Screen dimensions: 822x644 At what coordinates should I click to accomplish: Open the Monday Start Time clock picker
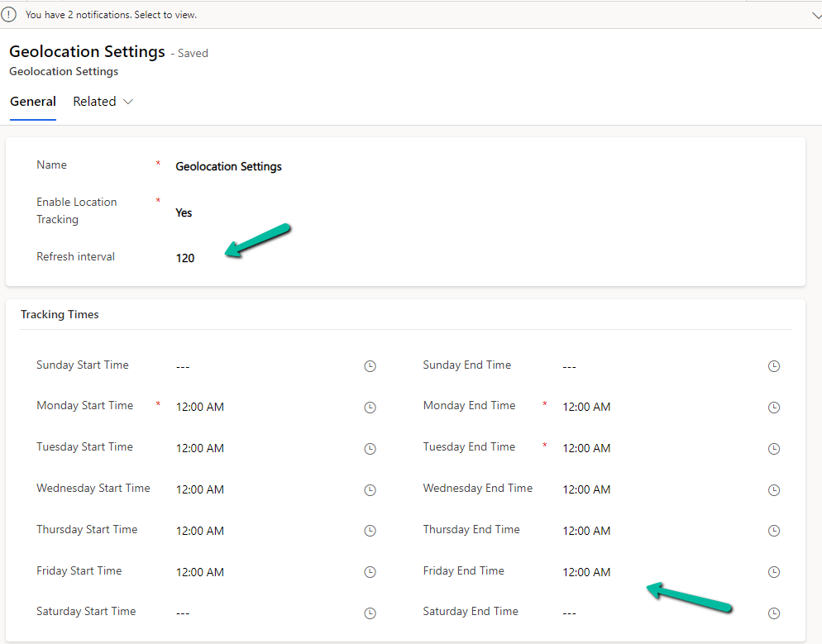[x=370, y=408]
